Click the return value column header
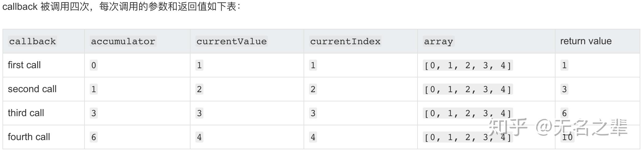The image size is (644, 153). pyautogui.click(x=586, y=41)
